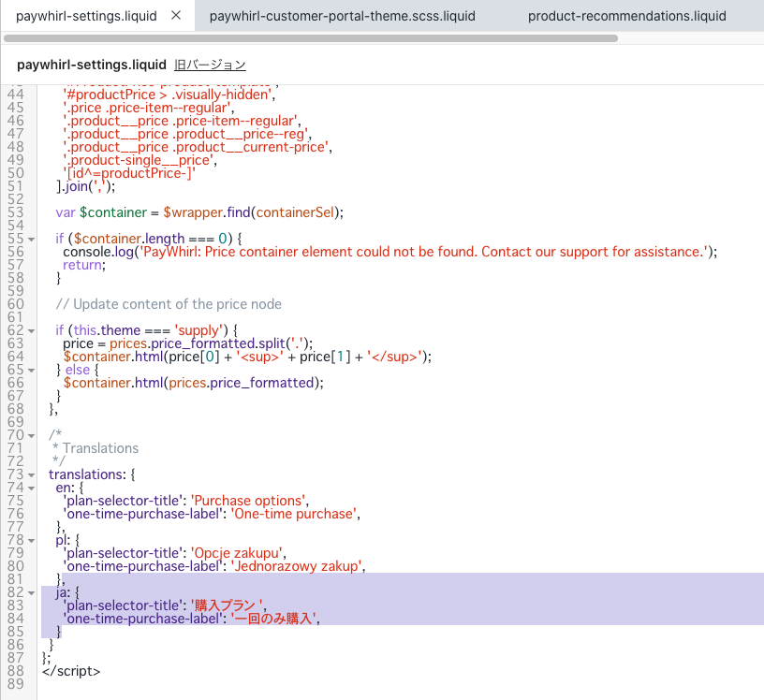Click the '#productPrice > .visually-hidden' string
Screen dimensions: 764x700
[167, 95]
